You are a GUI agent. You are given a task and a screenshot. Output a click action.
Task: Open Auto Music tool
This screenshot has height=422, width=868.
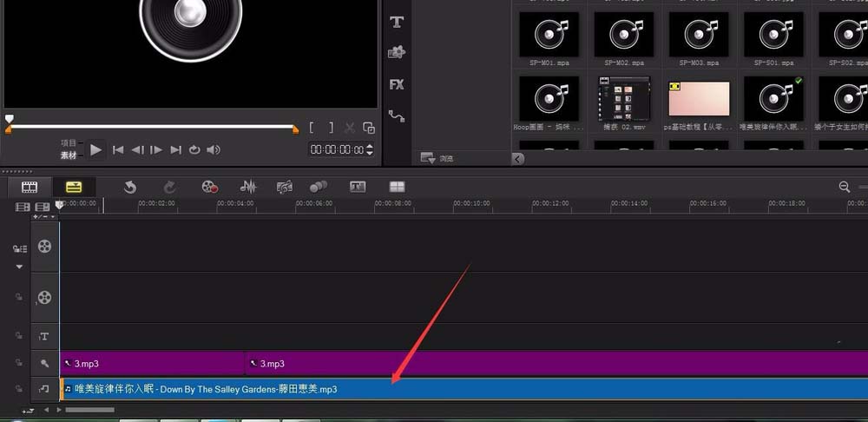[x=285, y=188]
